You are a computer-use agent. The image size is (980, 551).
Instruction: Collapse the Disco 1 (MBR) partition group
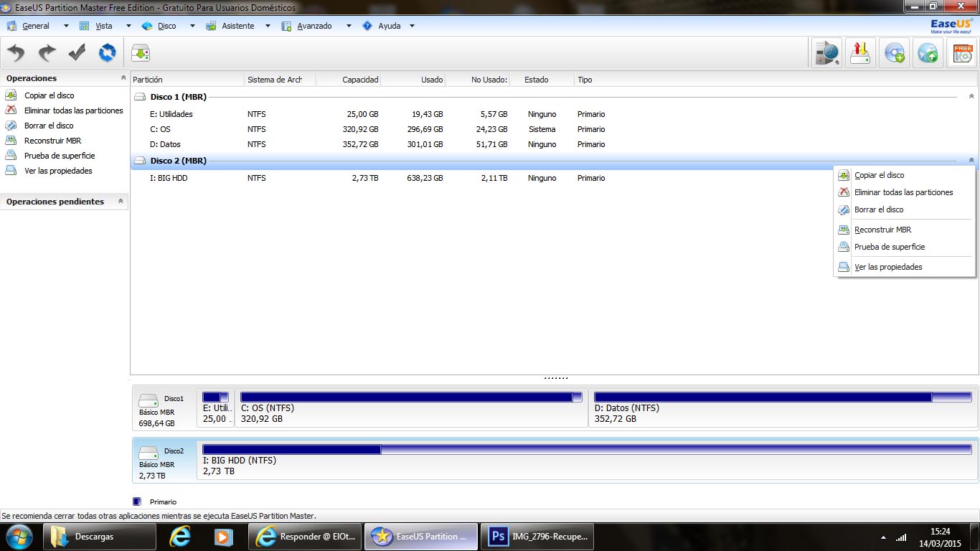click(x=971, y=96)
